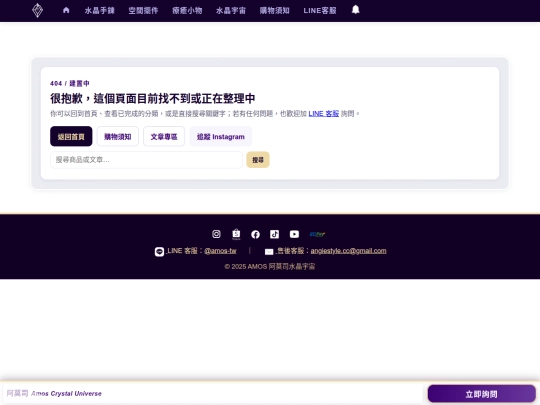This screenshot has height=405, width=540.
Task: Open the Instagram icon in footer
Action: pyautogui.click(x=216, y=234)
